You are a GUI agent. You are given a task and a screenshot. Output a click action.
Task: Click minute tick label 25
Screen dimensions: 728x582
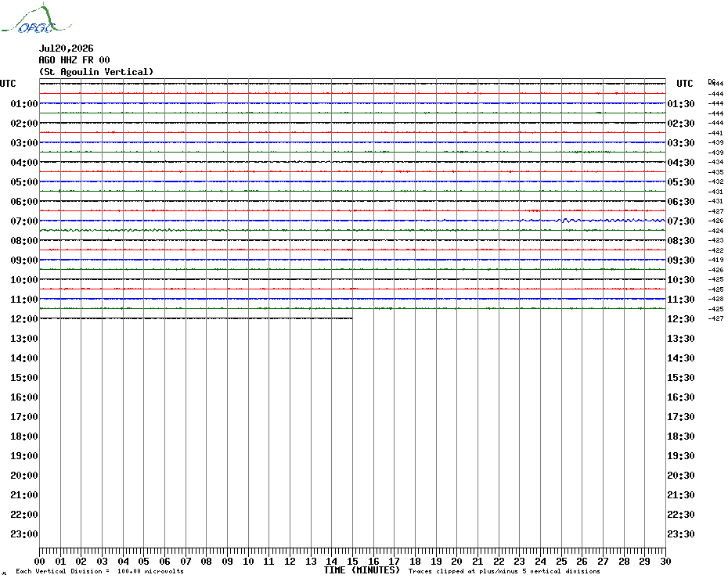pyautogui.click(x=561, y=562)
